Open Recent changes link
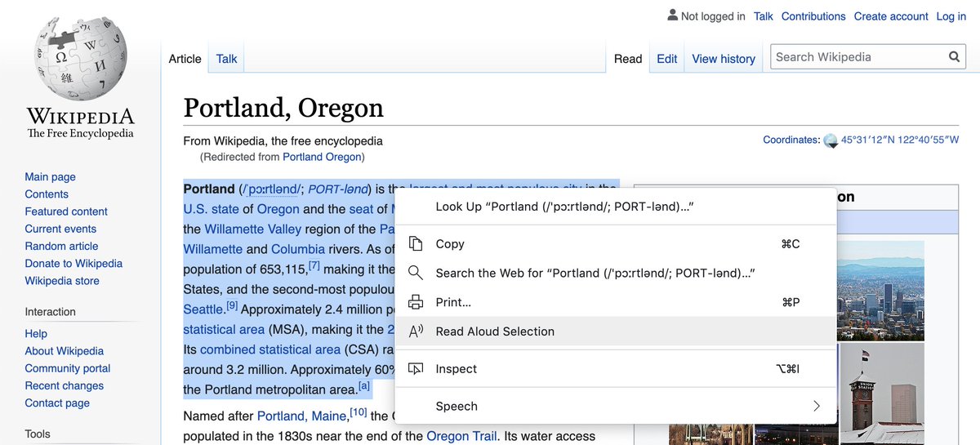 (x=64, y=385)
